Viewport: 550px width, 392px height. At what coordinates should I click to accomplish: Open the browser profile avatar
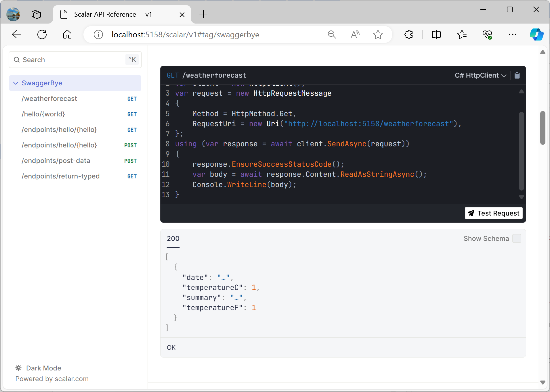(13, 14)
